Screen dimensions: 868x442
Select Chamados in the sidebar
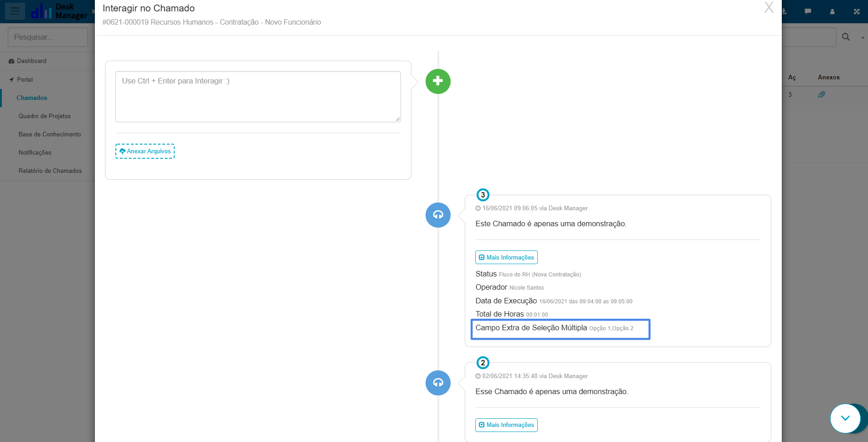coord(32,98)
